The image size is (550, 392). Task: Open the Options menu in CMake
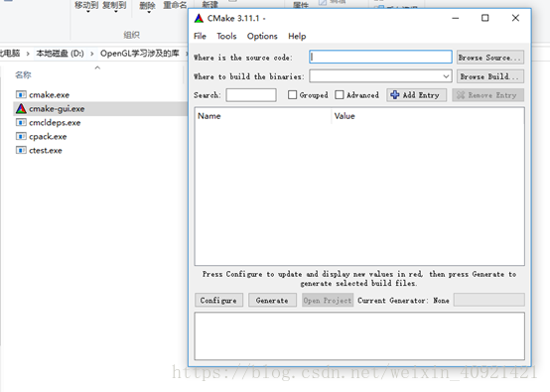262,36
